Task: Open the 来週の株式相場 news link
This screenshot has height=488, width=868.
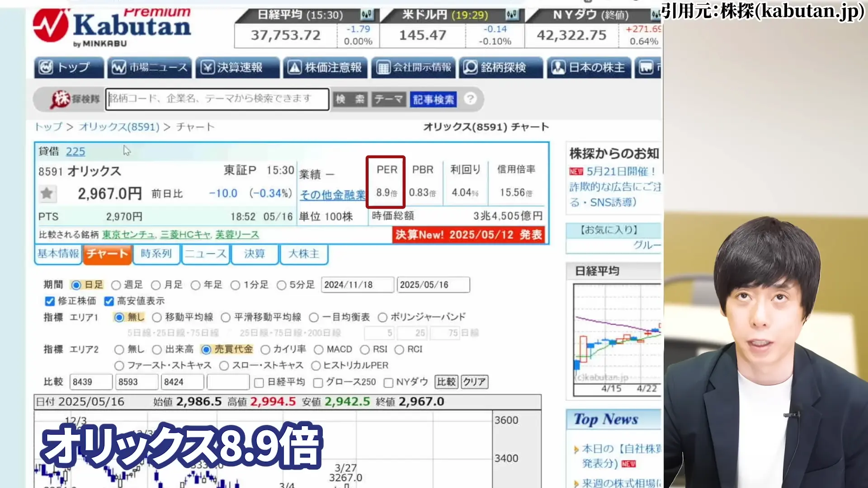Action: (621, 483)
